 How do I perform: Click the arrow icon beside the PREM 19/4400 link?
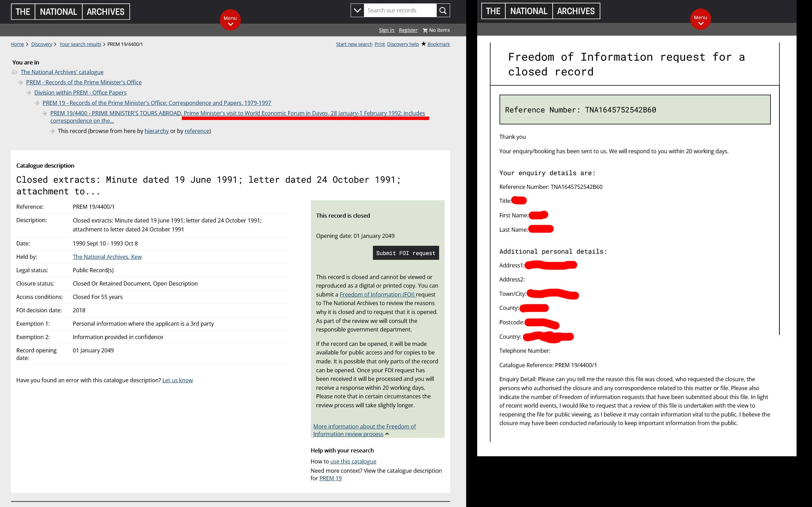[45, 113]
